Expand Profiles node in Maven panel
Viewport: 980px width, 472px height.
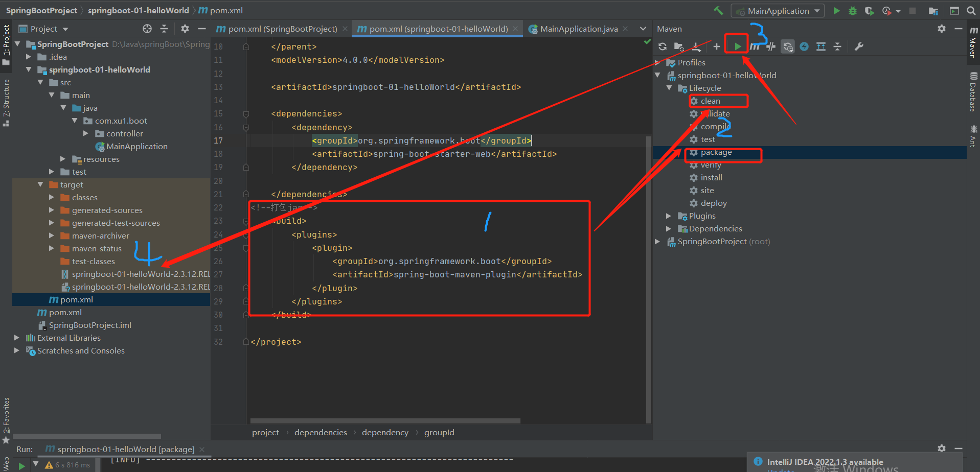click(x=657, y=62)
